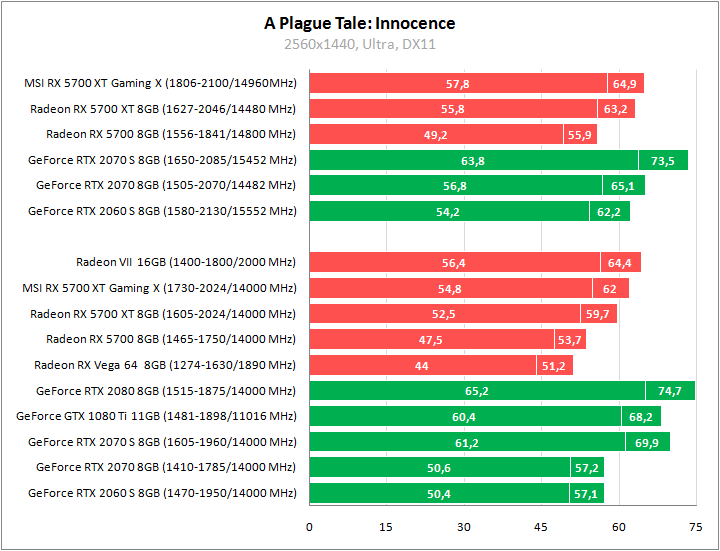This screenshot has height=551, width=720.
Task: Click the GeForce RTX 2060 S 8GB 1470-1950 label
Action: pyautogui.click(x=163, y=493)
